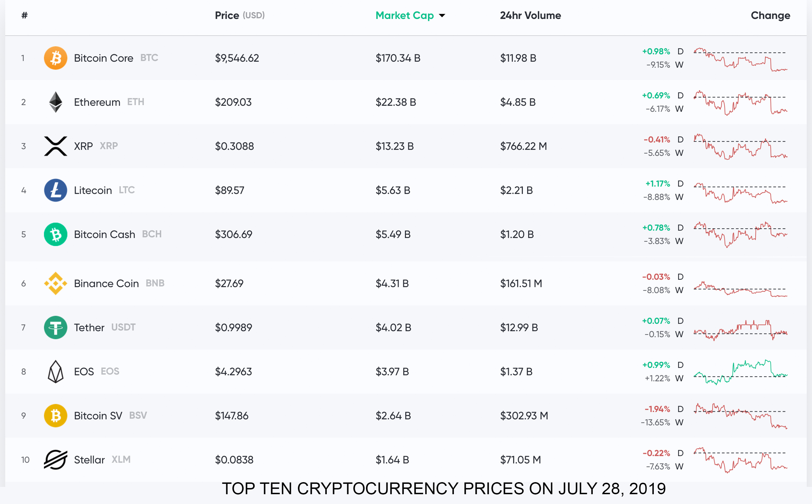Open the Market Cap sort dropdown arrow

(x=442, y=16)
